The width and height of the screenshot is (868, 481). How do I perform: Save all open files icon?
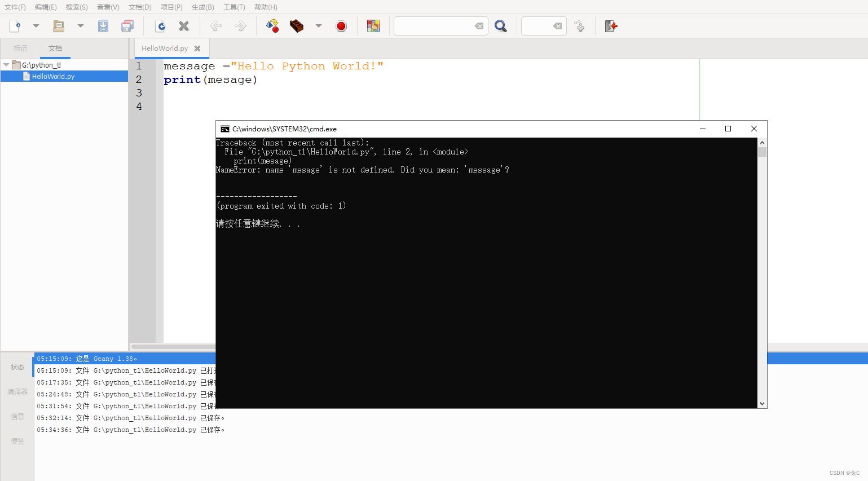coord(127,26)
